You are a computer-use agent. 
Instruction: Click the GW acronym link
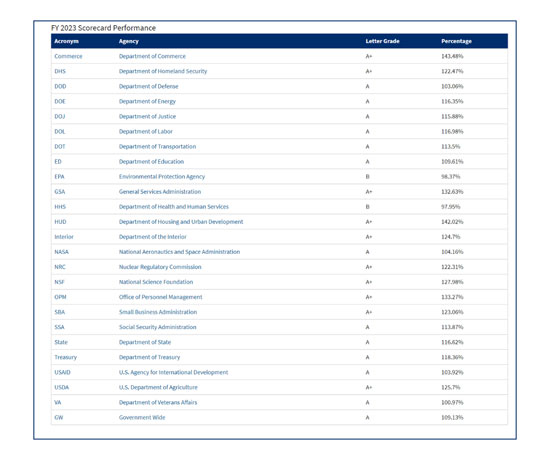click(59, 418)
